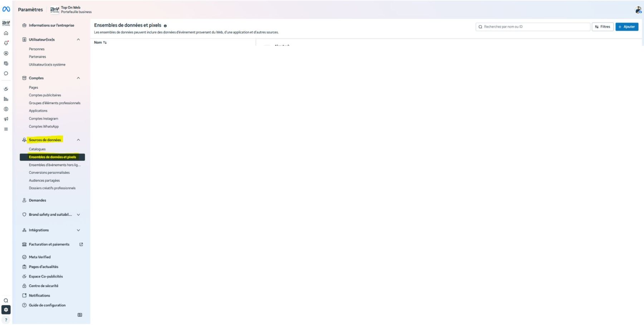This screenshot has width=644, height=325.
Task: Click the info icon beside page title
Action: 165,26
